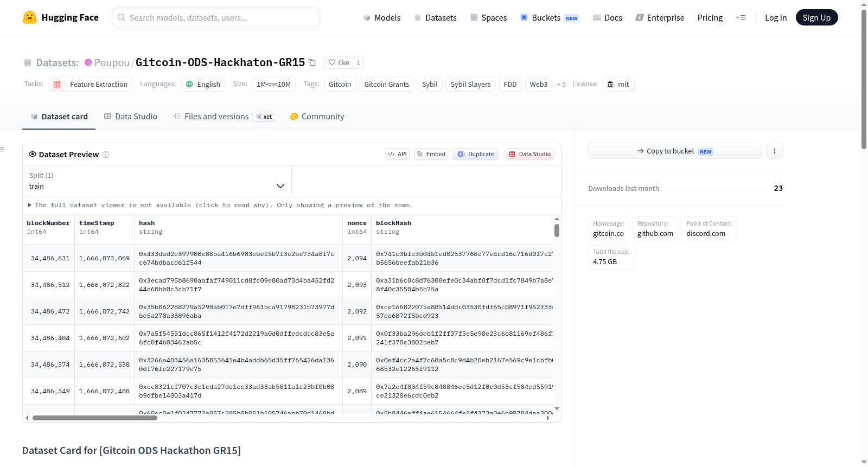The height and width of the screenshot is (467, 868).
Task: Open Enterprise in the top navigation
Action: [660, 17]
